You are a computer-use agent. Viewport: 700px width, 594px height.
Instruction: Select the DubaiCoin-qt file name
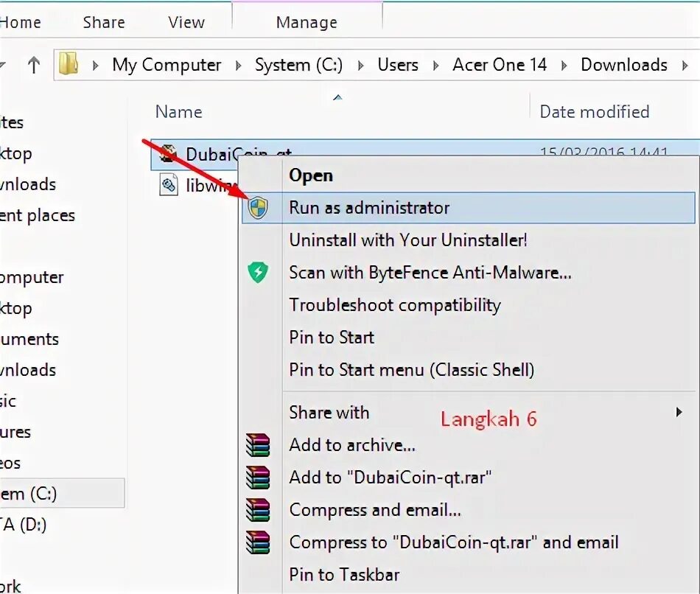239,153
